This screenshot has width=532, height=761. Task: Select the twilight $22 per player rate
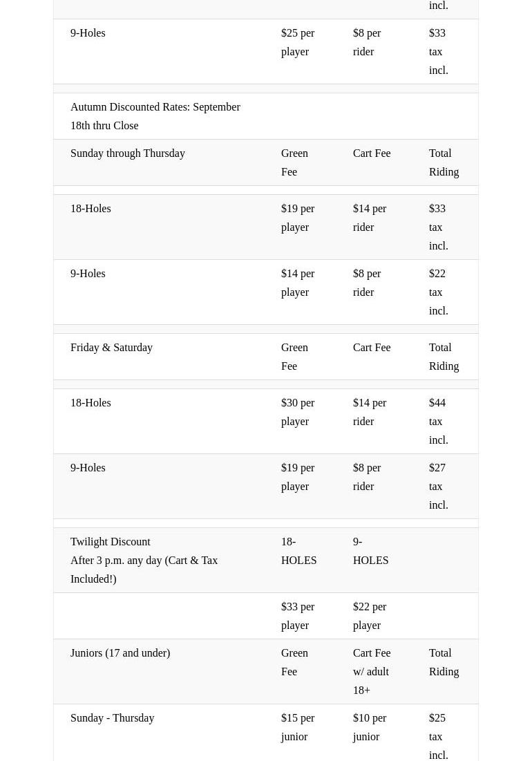pos(370,616)
